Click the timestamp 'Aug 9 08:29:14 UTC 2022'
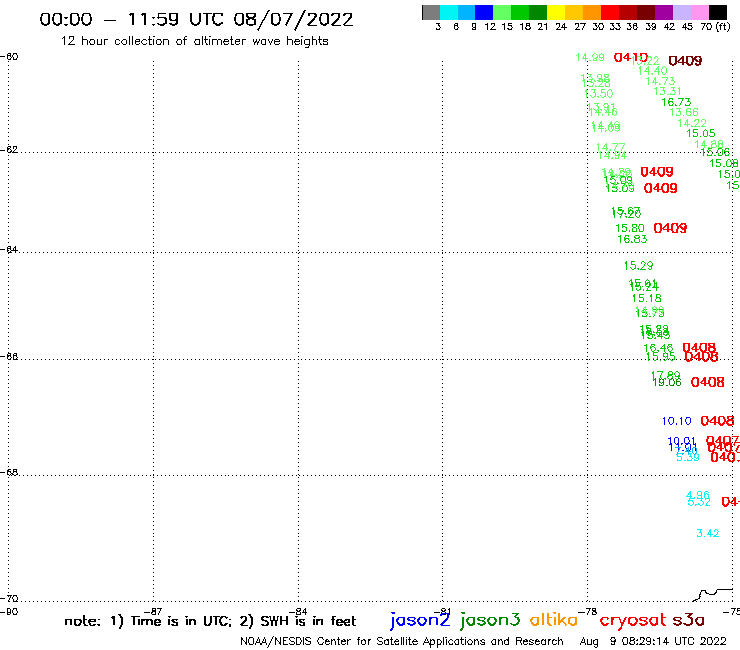The image size is (740, 650). (653, 641)
